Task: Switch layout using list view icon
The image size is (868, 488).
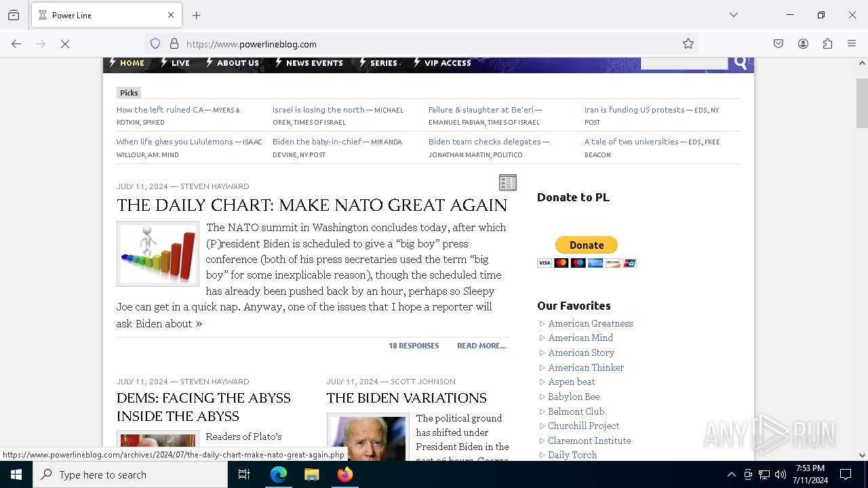Action: click(x=508, y=182)
